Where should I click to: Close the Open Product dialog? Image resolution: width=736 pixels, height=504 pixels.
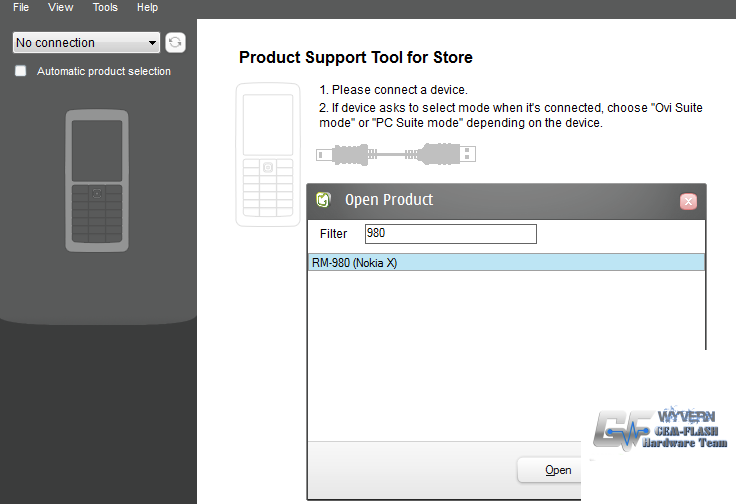(x=688, y=201)
